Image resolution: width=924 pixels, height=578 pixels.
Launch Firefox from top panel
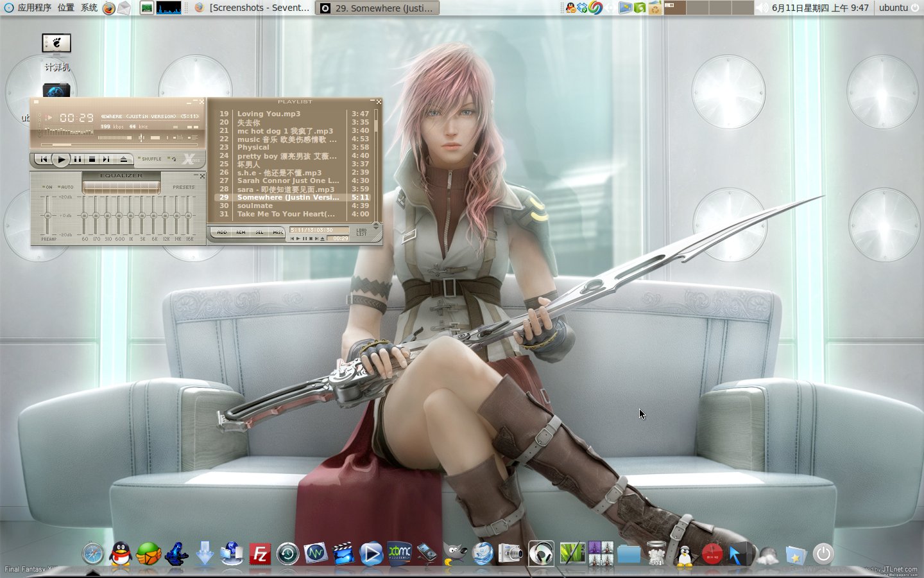[109, 8]
